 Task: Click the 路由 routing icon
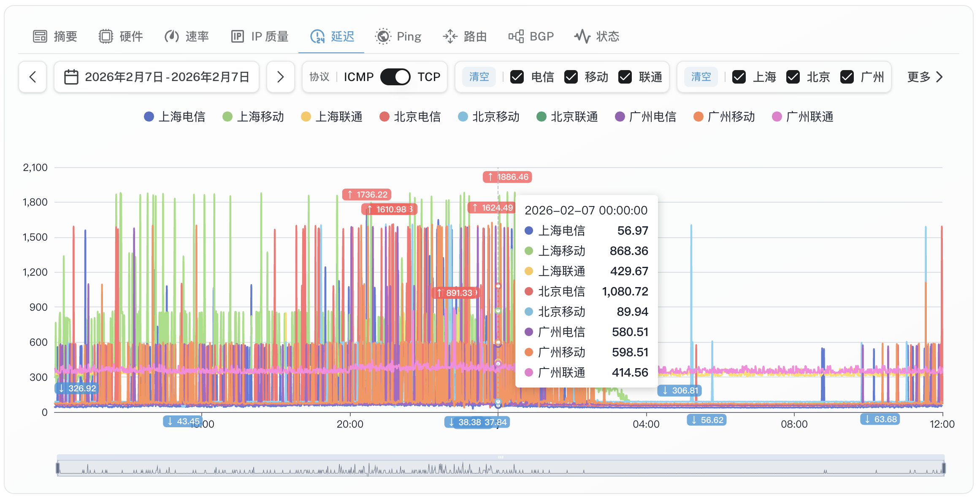pos(450,36)
